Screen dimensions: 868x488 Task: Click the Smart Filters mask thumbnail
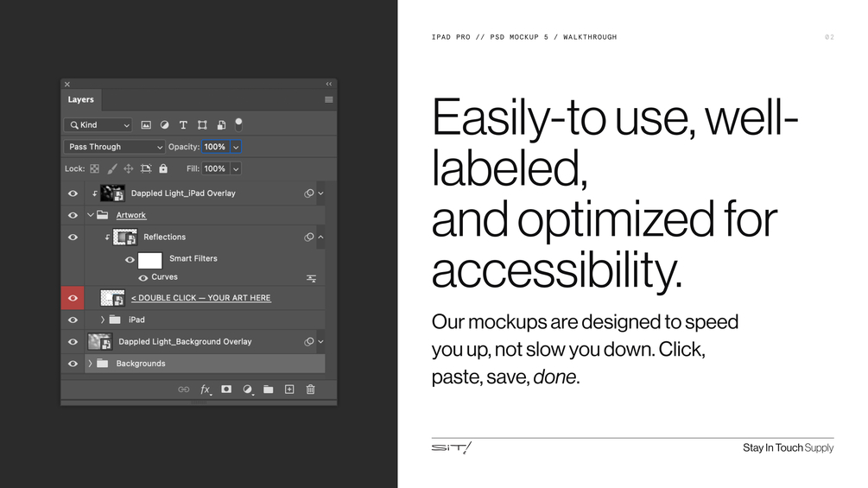coord(150,260)
